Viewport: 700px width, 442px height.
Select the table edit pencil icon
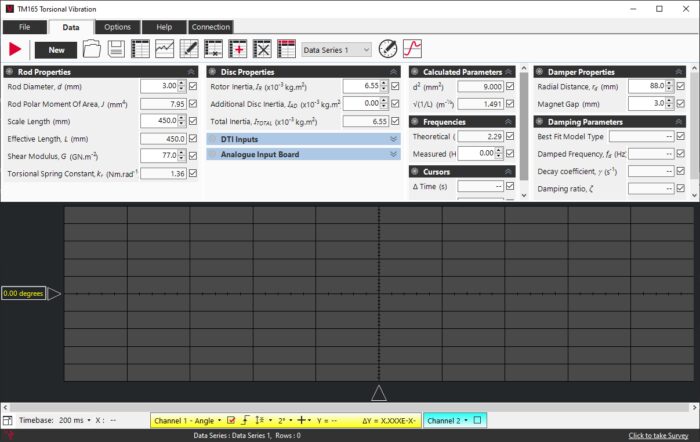189,49
